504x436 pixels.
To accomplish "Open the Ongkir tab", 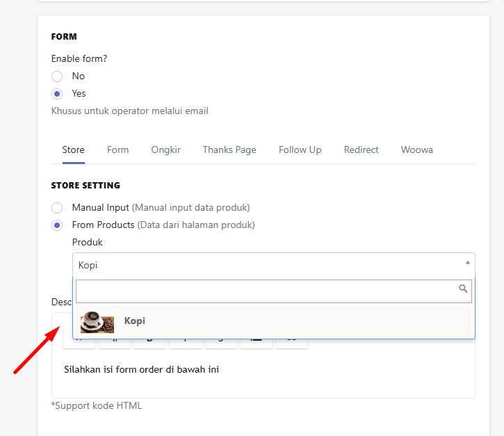I will [x=166, y=150].
